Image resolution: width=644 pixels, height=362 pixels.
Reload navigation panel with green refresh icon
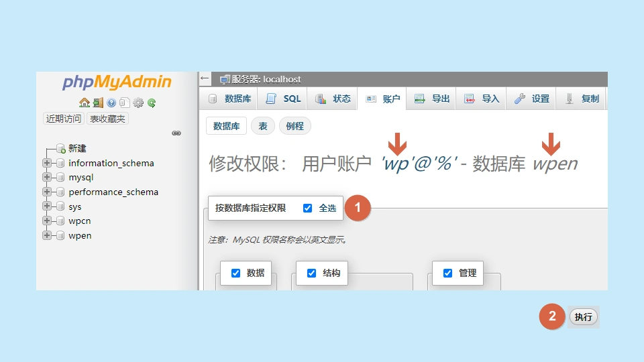[152, 103]
